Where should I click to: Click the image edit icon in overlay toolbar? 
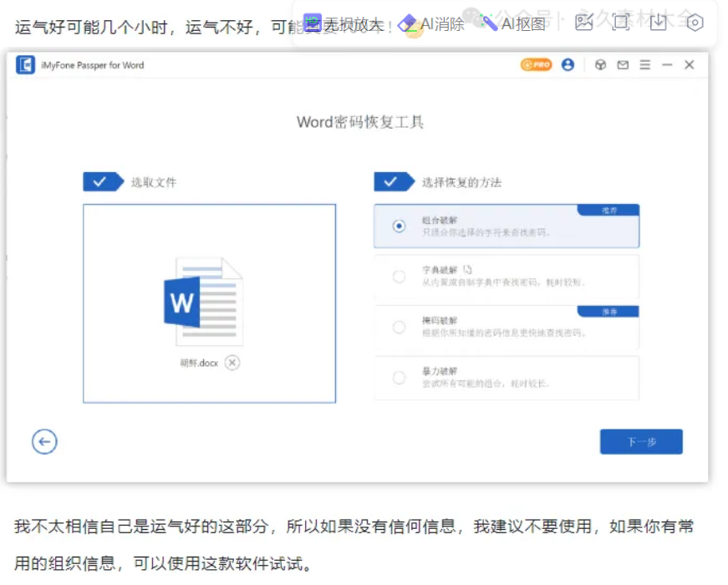pyautogui.click(x=583, y=22)
